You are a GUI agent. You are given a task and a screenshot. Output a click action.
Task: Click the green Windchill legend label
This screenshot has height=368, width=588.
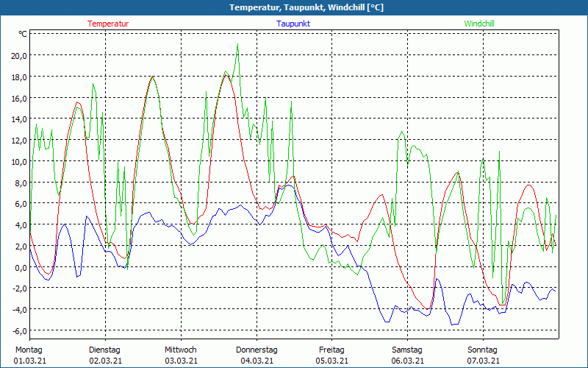coord(479,24)
